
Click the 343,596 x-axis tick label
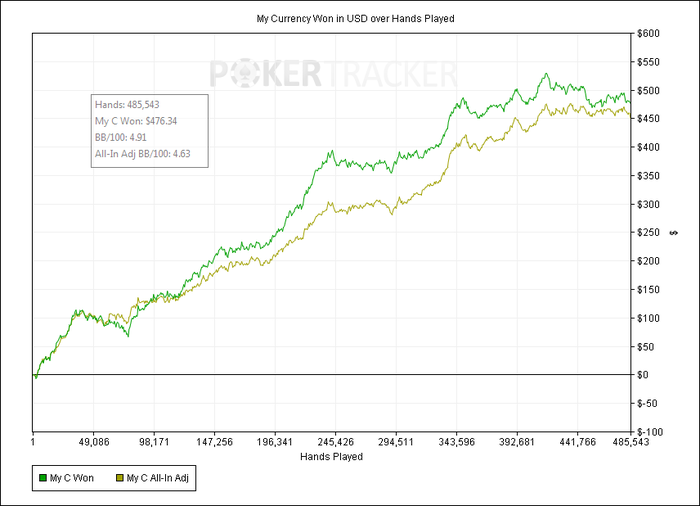[457, 442]
